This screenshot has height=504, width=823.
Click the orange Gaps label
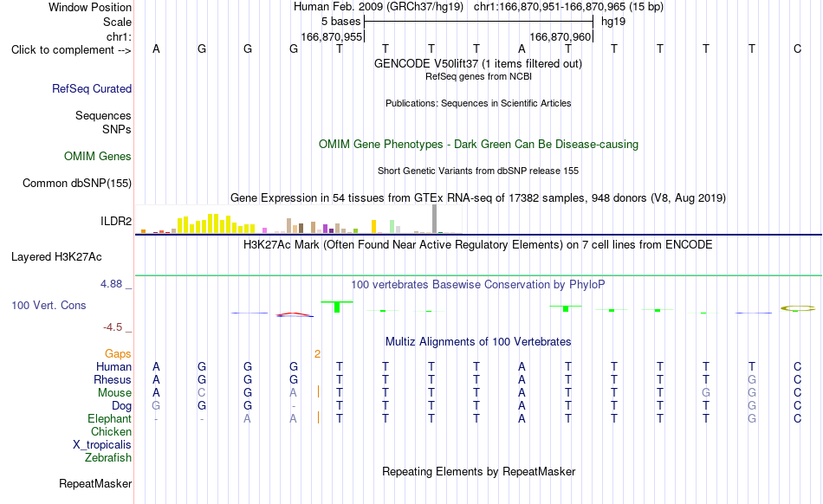[x=118, y=354]
